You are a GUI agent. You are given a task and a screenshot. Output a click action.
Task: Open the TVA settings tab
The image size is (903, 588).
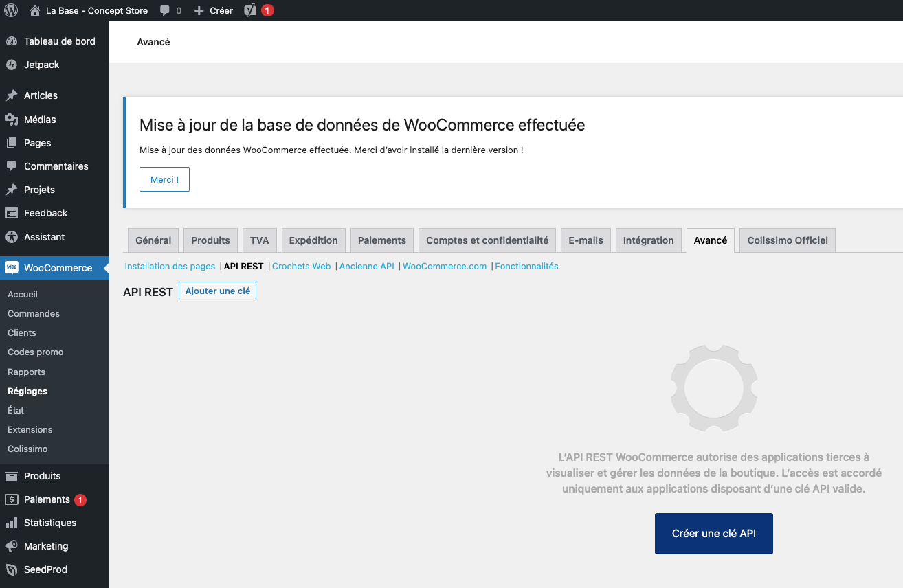[x=259, y=240]
